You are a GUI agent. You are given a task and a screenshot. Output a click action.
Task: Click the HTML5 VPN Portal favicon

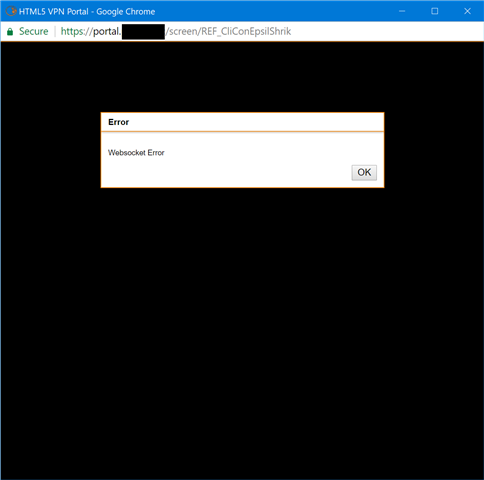[x=11, y=11]
